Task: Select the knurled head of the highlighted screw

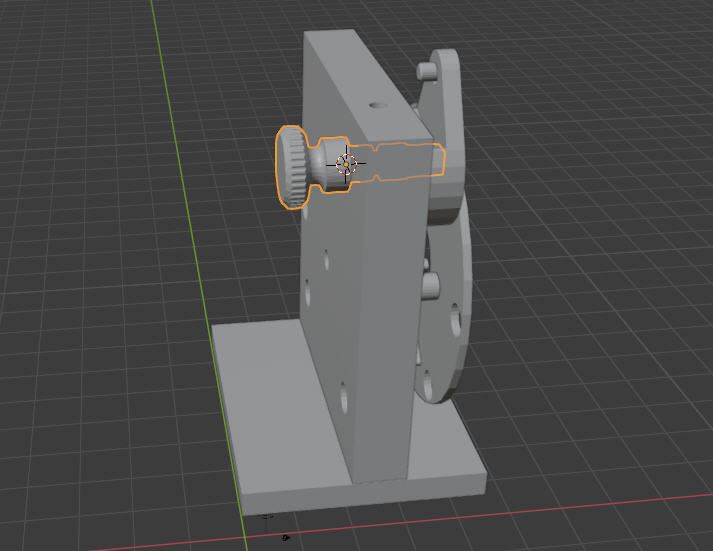Action: [x=291, y=167]
